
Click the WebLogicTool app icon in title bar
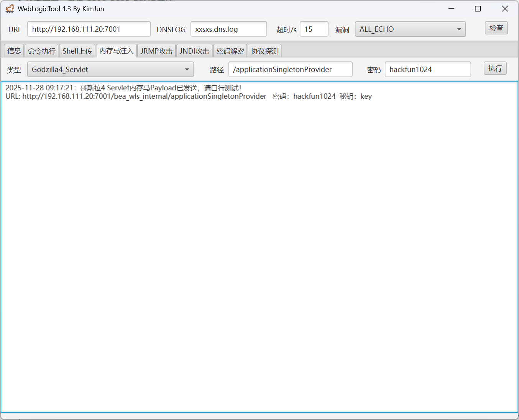10,8
